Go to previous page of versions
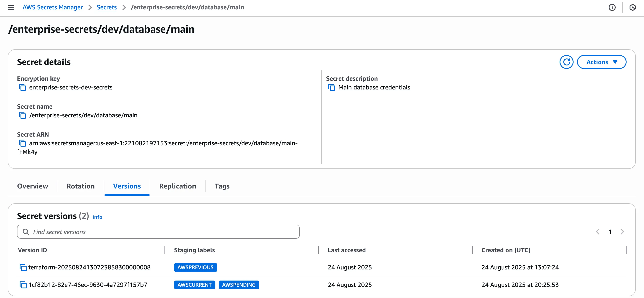Viewport: 644px width, 298px height. pos(598,232)
